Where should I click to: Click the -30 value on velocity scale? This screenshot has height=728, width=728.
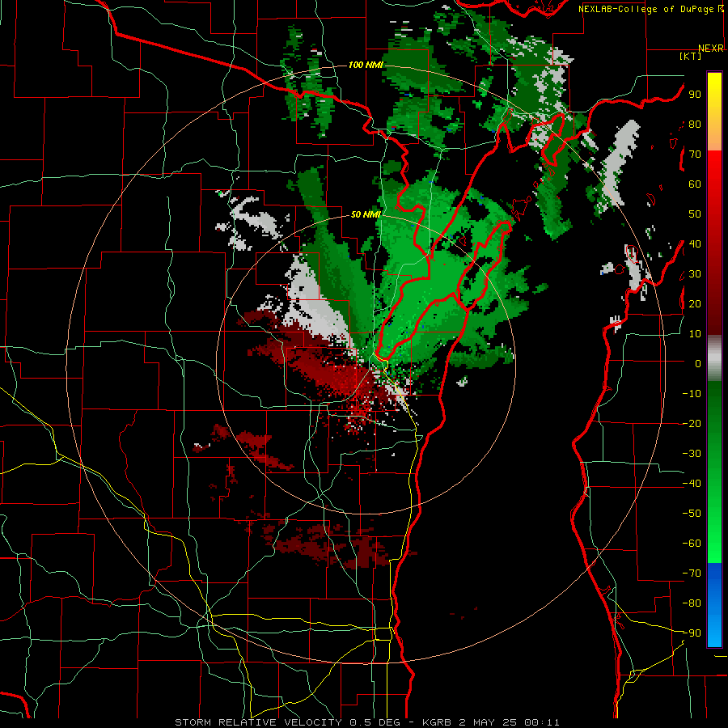click(692, 454)
